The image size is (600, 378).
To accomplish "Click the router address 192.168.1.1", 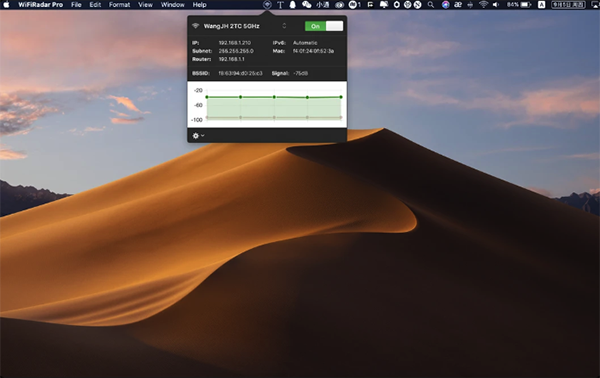I will coord(231,59).
